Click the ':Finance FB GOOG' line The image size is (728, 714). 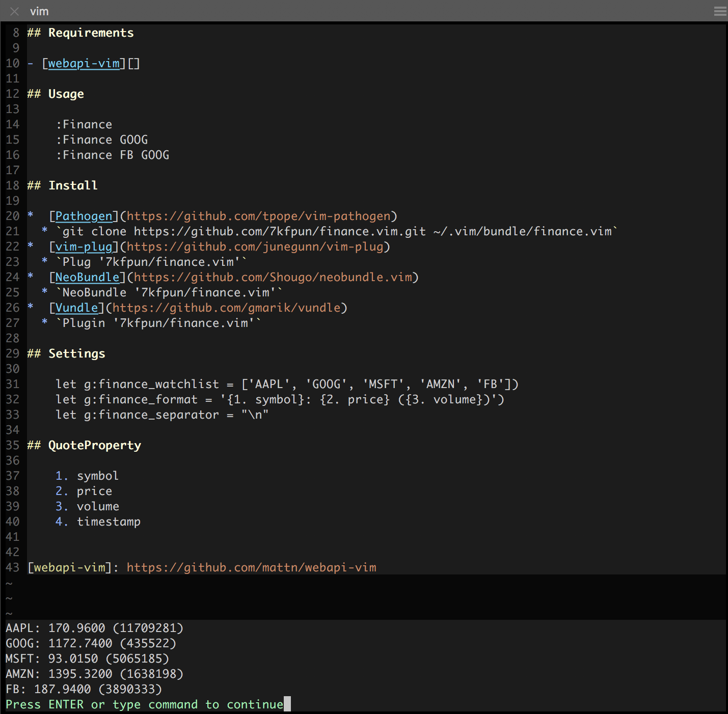(x=113, y=155)
